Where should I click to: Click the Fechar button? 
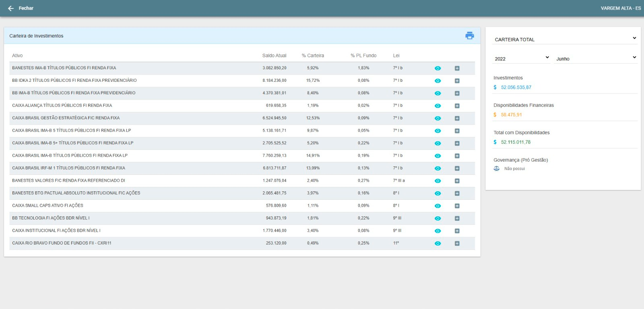point(26,8)
